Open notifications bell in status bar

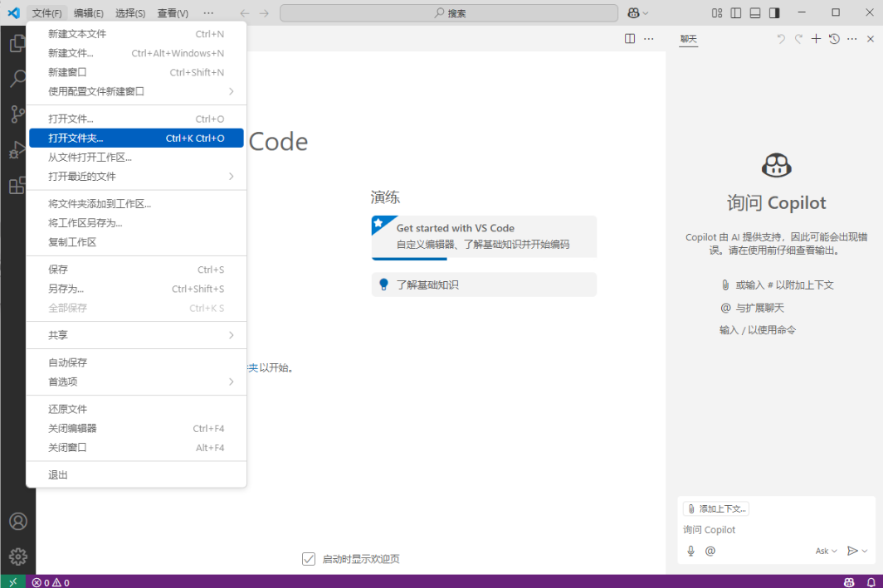pyautogui.click(x=871, y=582)
